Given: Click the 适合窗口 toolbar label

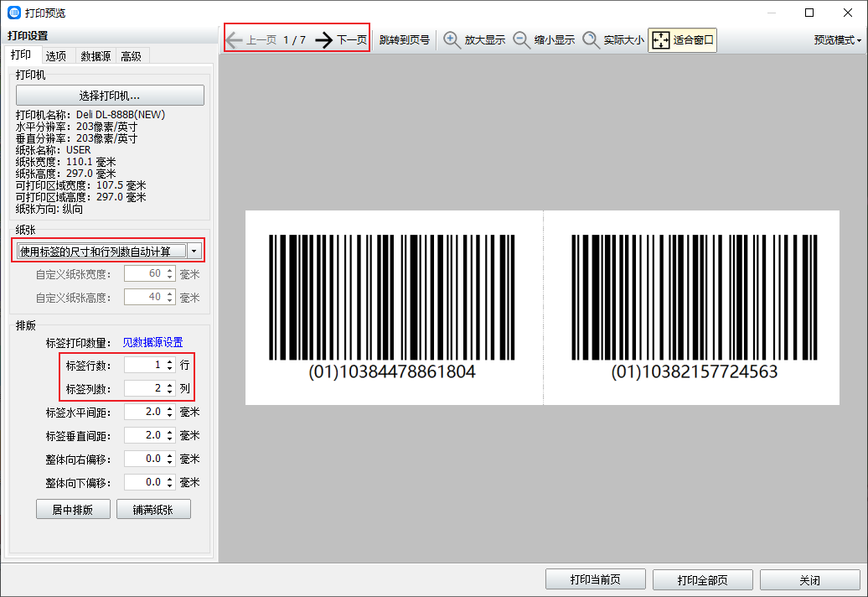Looking at the screenshot, I should point(694,40).
